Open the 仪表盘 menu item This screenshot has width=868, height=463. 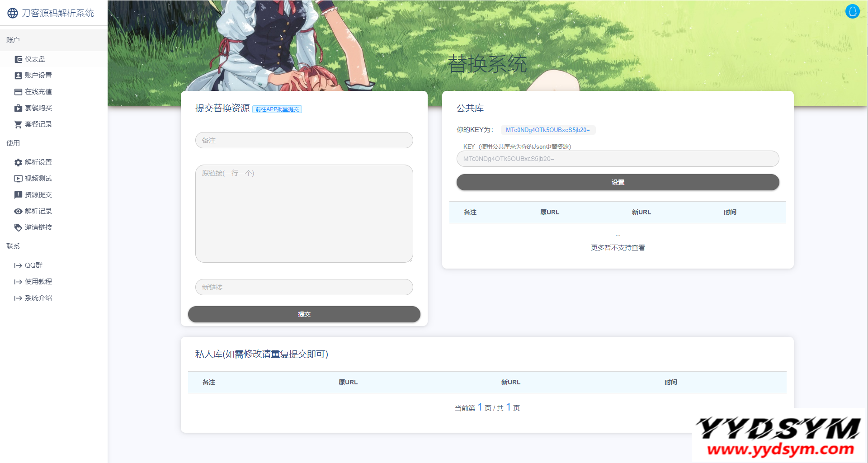tap(53, 59)
